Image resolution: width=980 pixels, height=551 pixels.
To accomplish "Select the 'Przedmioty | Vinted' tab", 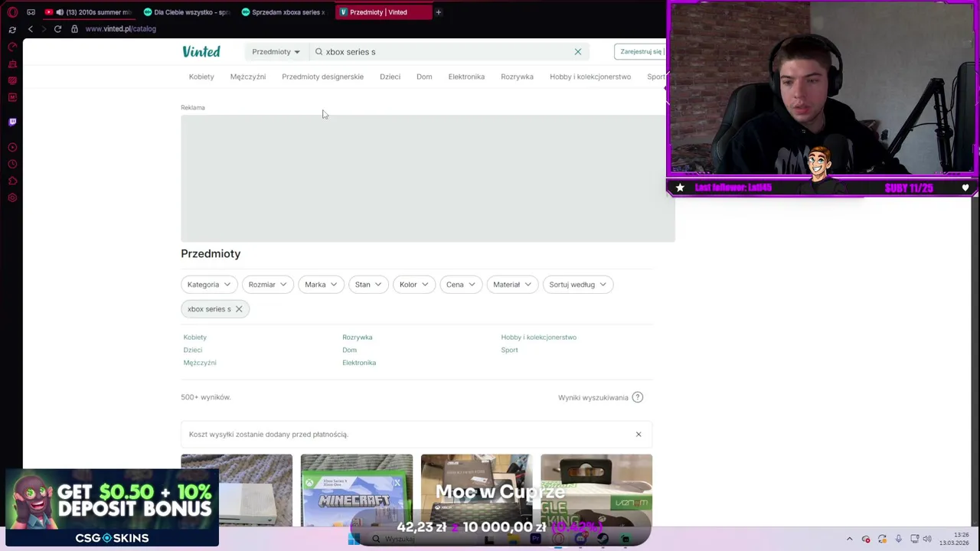I will (383, 12).
